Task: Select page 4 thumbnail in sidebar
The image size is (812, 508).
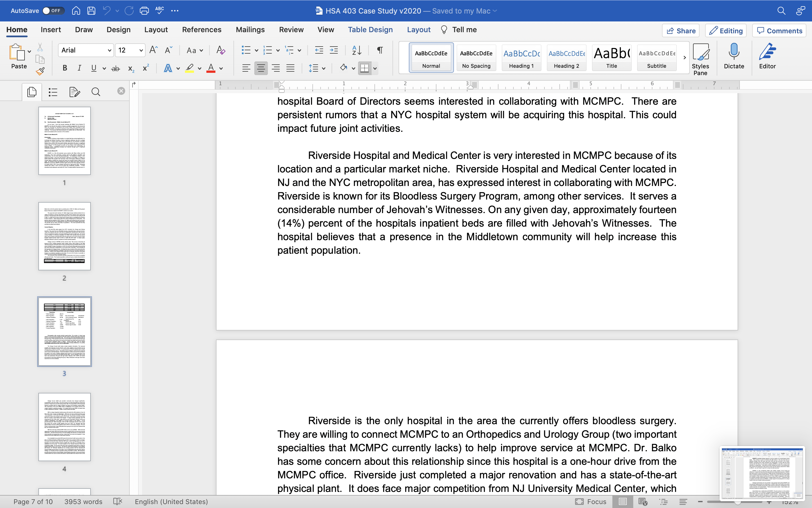Action: point(64,427)
